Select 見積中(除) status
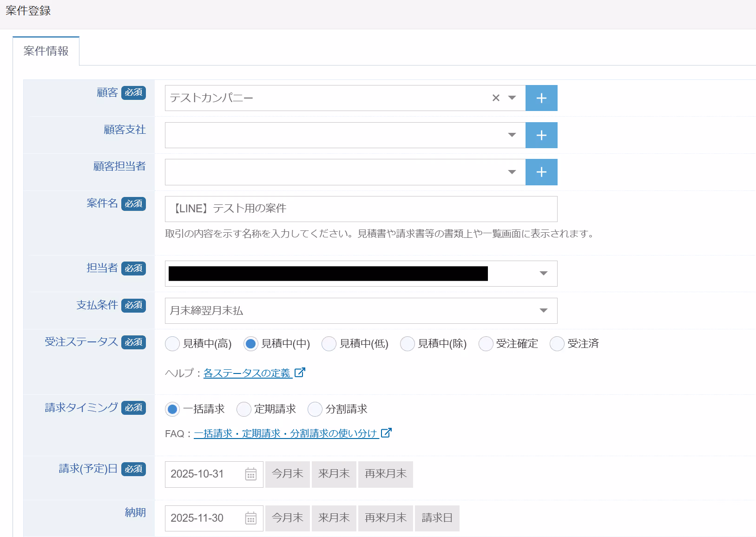This screenshot has width=756, height=537. coord(408,344)
